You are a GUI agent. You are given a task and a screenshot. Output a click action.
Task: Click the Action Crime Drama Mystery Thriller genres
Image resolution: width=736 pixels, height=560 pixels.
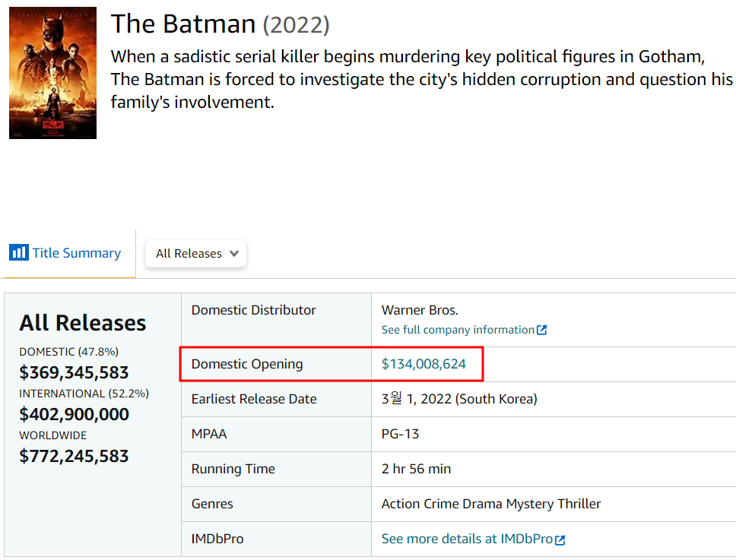click(490, 504)
